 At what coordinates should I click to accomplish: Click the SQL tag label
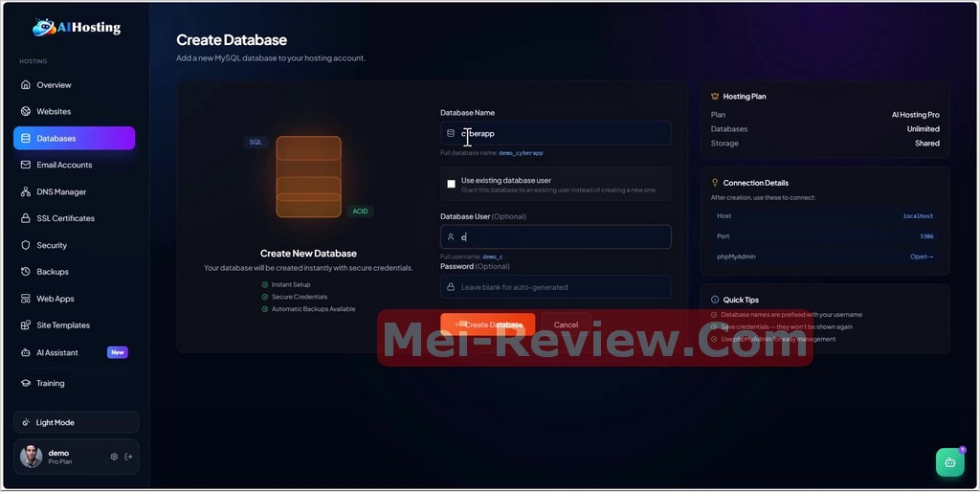[x=256, y=142]
